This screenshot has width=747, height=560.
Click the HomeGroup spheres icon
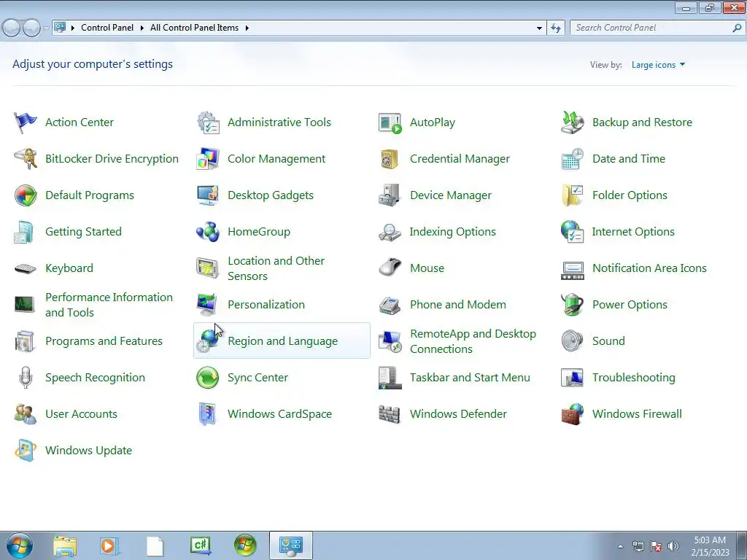(208, 232)
